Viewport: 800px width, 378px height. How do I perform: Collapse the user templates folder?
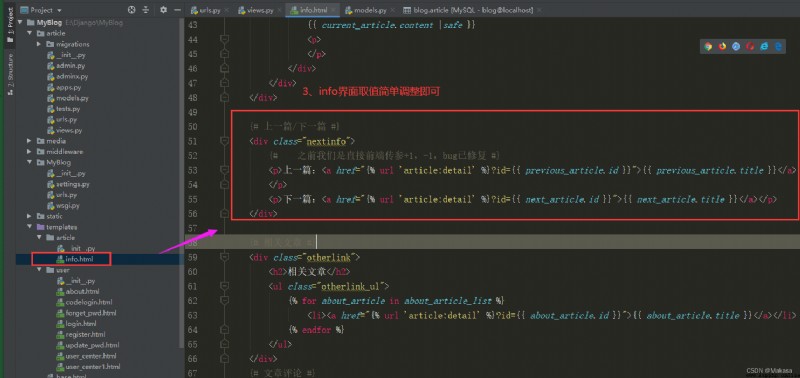pos(40,270)
